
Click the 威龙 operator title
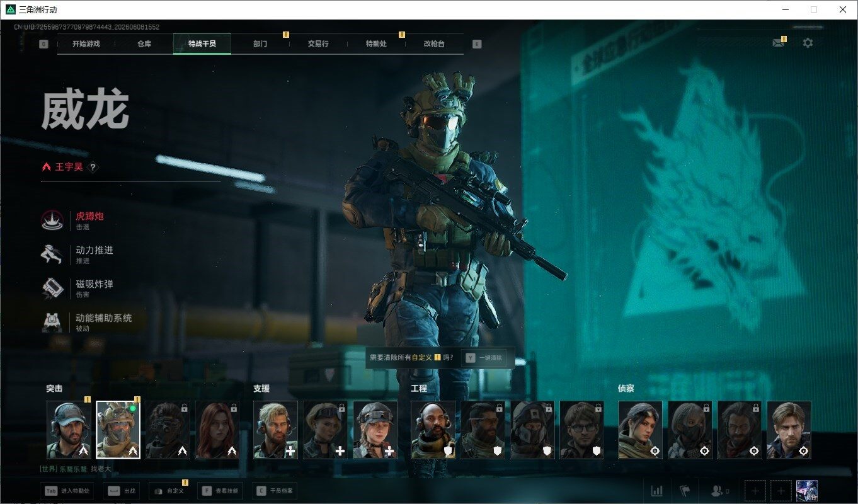click(85, 110)
